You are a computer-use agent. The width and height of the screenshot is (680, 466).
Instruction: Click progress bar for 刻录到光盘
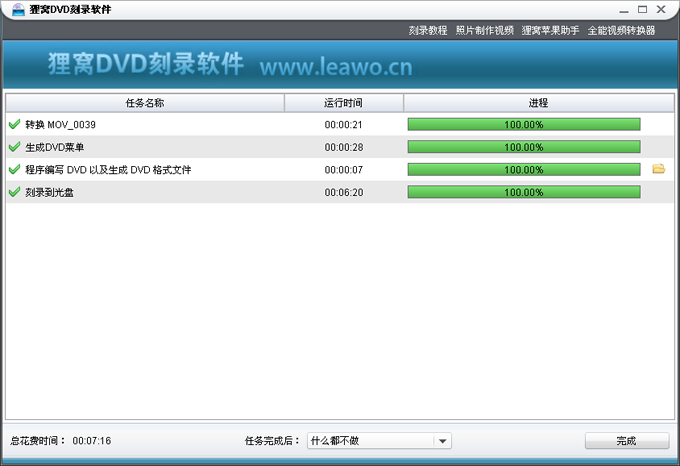click(524, 192)
